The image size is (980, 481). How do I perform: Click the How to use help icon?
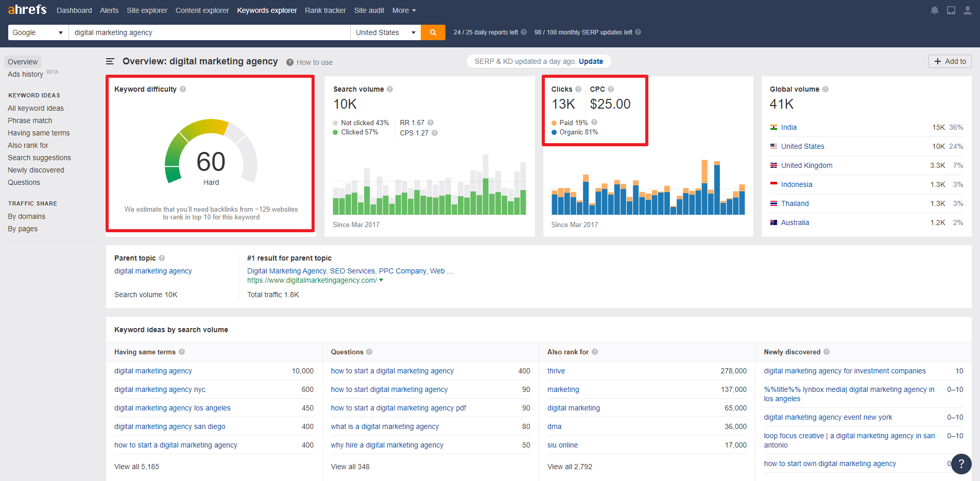click(290, 62)
